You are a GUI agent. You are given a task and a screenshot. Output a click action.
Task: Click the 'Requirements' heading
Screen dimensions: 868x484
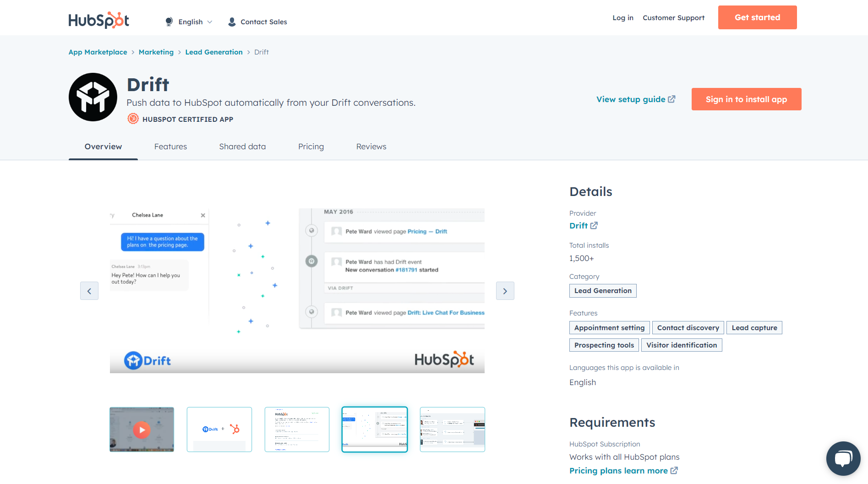click(x=612, y=422)
